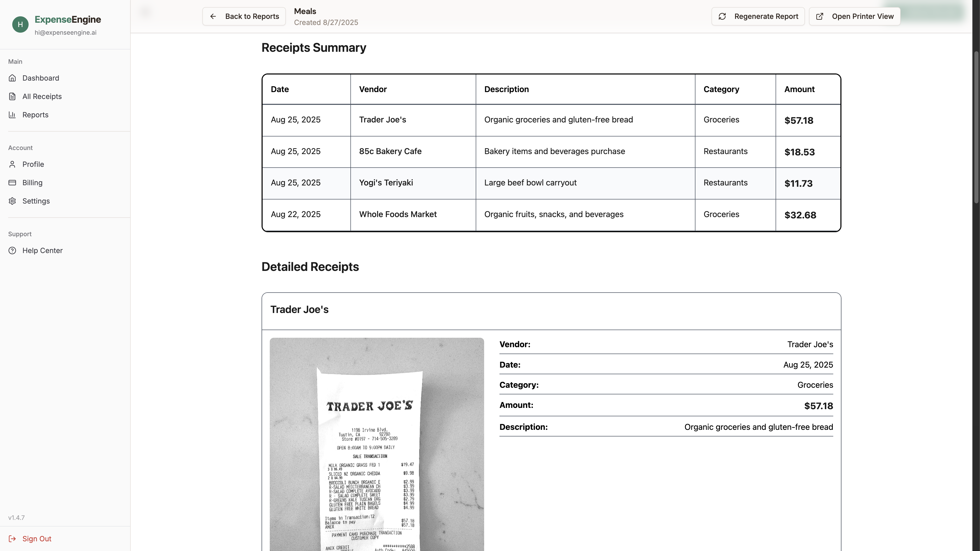Click the Back to Reports button
980x551 pixels.
point(244,16)
